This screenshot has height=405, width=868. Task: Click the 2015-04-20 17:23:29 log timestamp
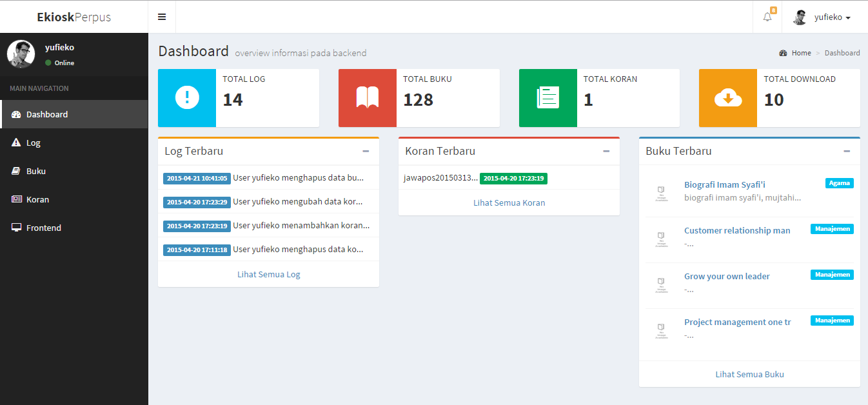tap(197, 202)
